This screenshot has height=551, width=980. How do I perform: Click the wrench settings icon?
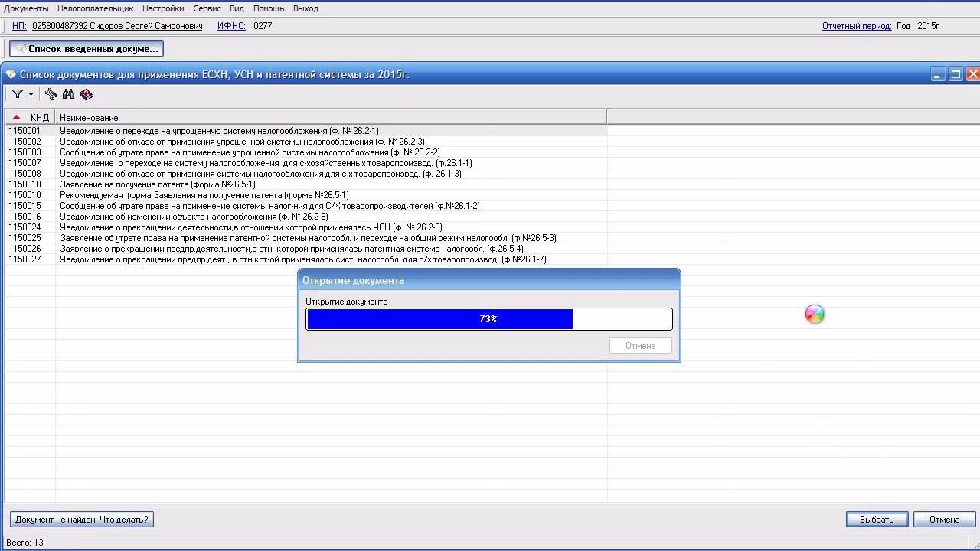click(51, 94)
